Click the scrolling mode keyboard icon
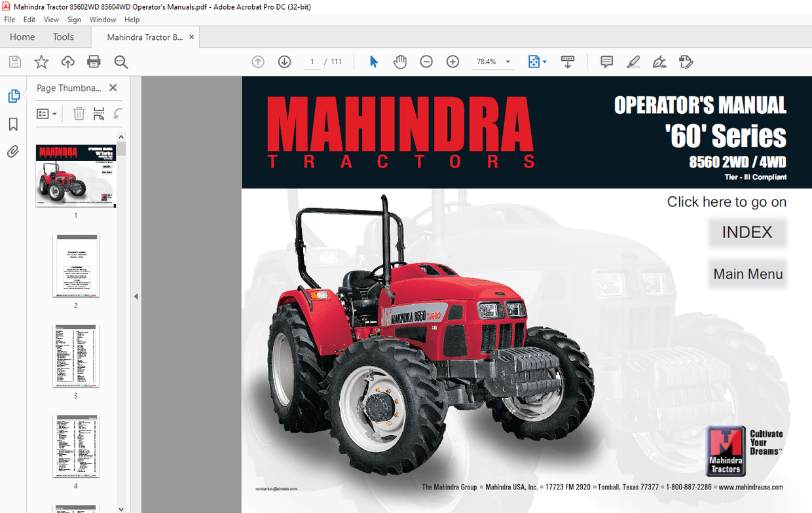The height and width of the screenshot is (513, 812). 568,62
